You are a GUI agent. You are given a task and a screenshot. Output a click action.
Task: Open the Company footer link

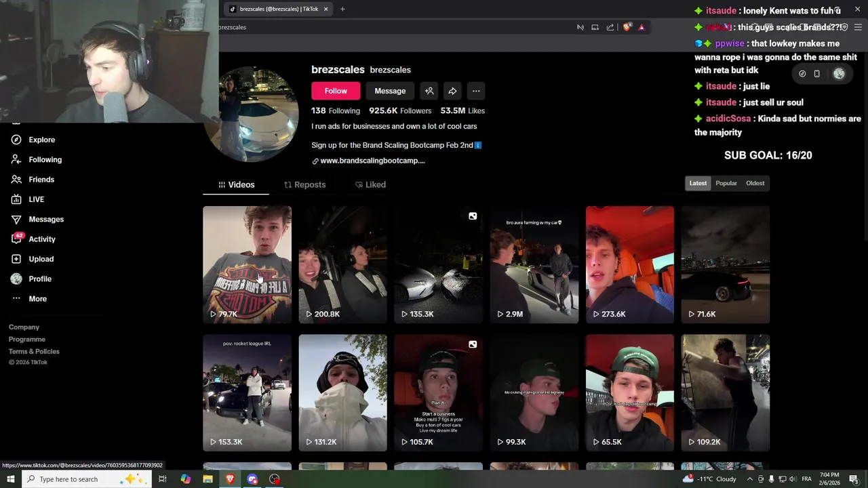(24, 327)
